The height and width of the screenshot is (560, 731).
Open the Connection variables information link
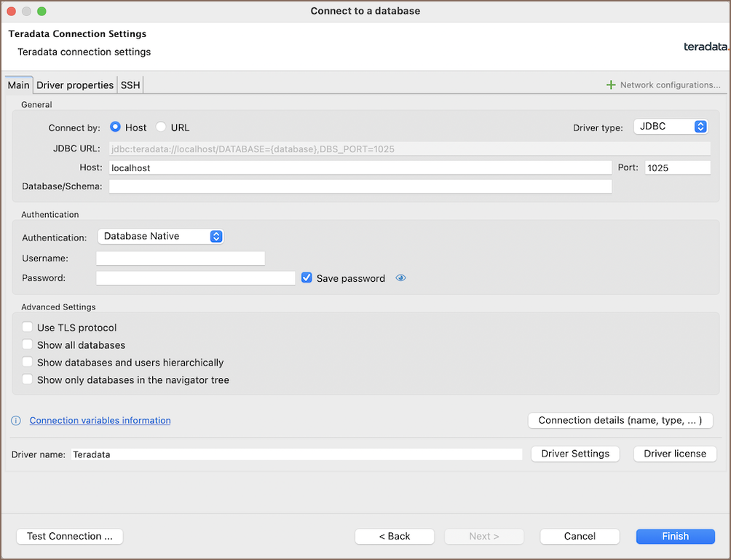point(100,421)
